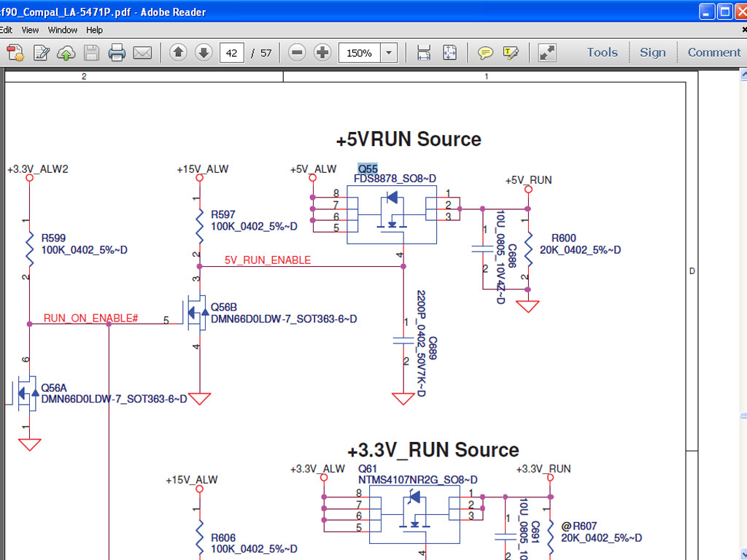
Task: Click the page number input field
Action: click(x=231, y=52)
